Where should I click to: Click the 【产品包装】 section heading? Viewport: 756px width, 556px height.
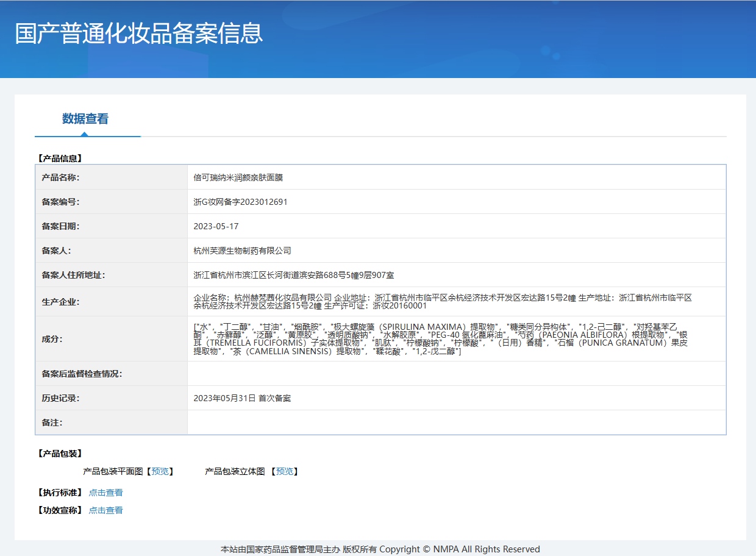tap(60, 454)
